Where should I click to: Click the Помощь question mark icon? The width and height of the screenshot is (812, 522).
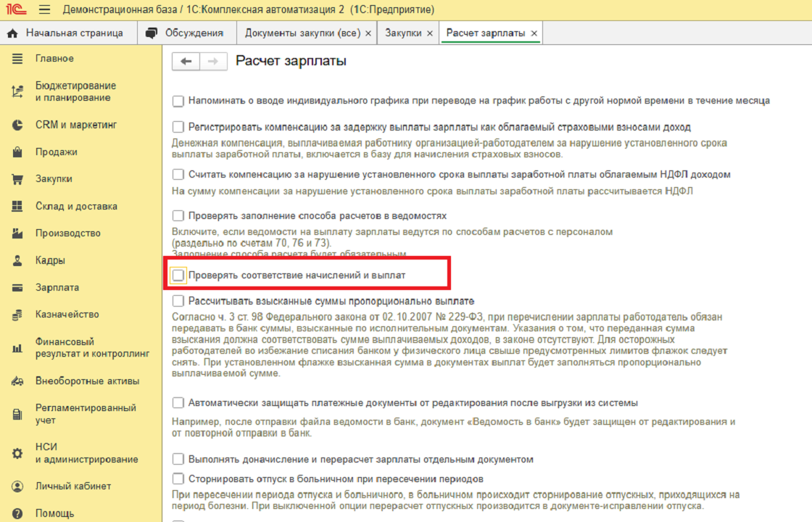[17, 513]
